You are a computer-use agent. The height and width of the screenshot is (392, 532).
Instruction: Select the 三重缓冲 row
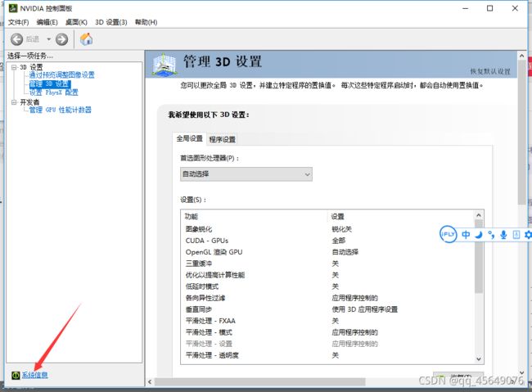(x=327, y=264)
